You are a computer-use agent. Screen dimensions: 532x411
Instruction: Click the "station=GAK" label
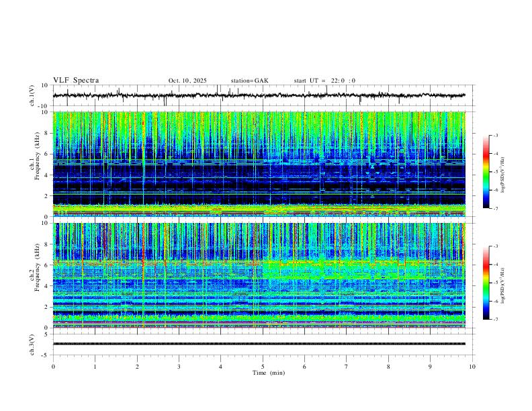click(x=249, y=81)
